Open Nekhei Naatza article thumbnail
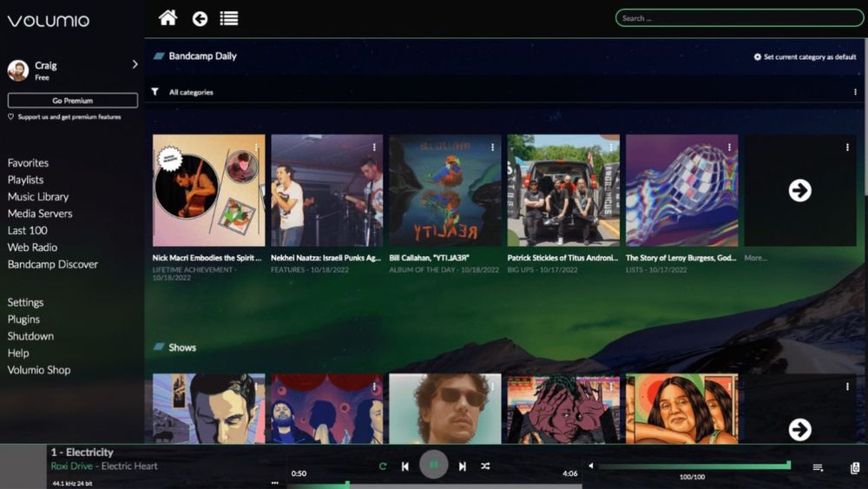The height and width of the screenshot is (489, 868). pos(326,190)
